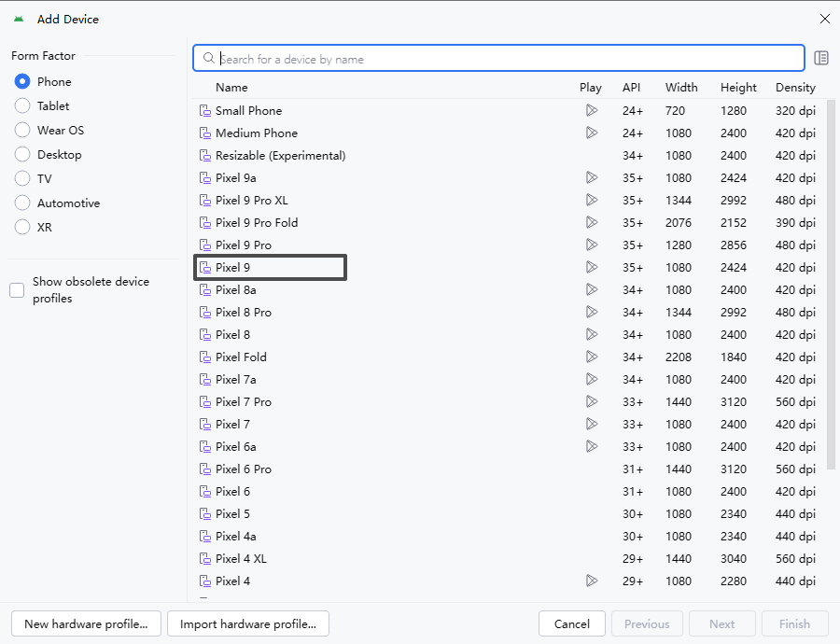840x644 pixels.
Task: Select the Pixel Fold device row
Action: (510, 357)
